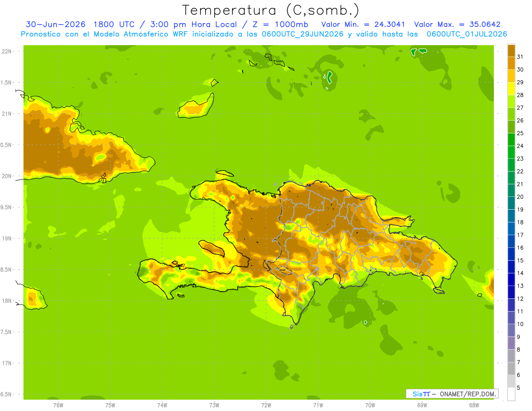Pick the legend band between 30 and 31
This screenshot has width=532, height=411.
pos(511,63)
